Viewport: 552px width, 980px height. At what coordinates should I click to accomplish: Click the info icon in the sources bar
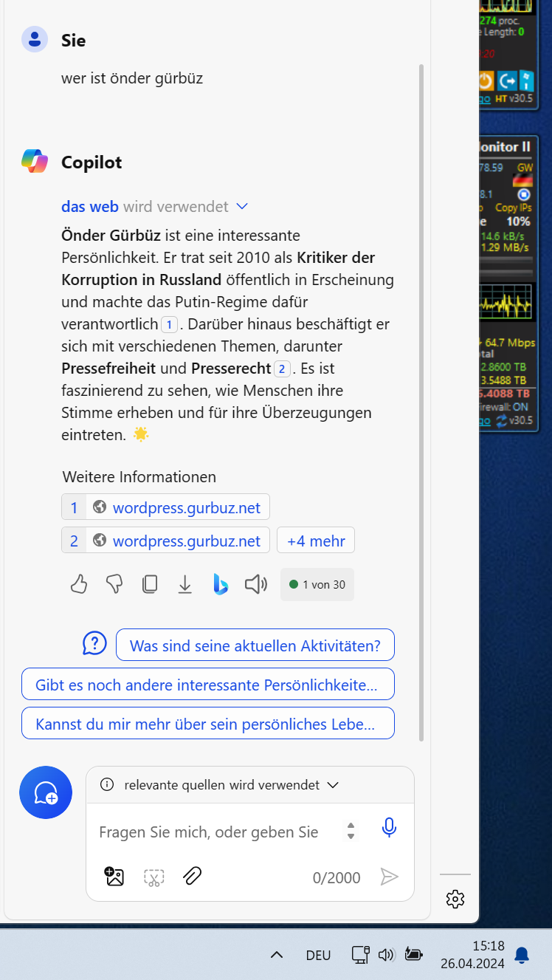click(x=107, y=784)
